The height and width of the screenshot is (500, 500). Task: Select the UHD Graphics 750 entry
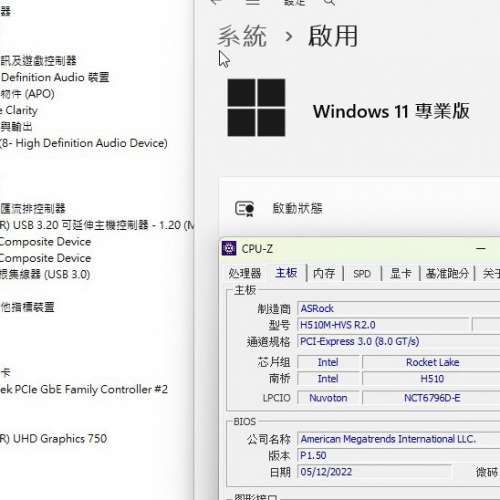coord(53,438)
